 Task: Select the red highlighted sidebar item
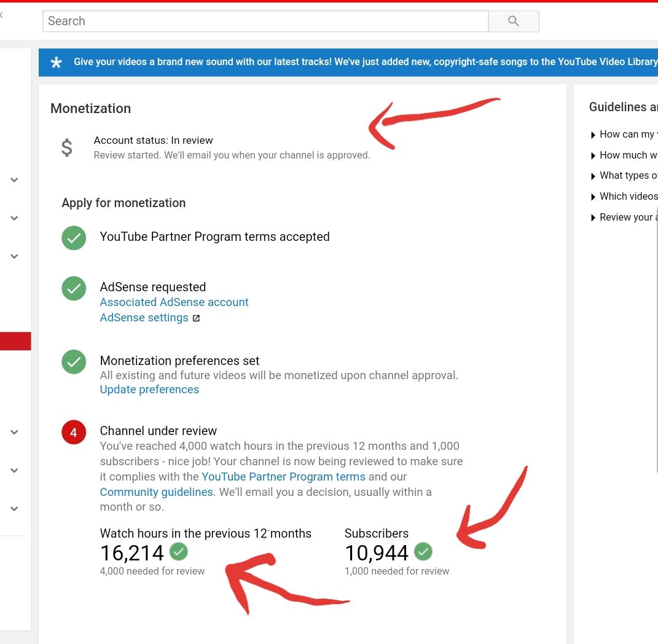click(15, 341)
